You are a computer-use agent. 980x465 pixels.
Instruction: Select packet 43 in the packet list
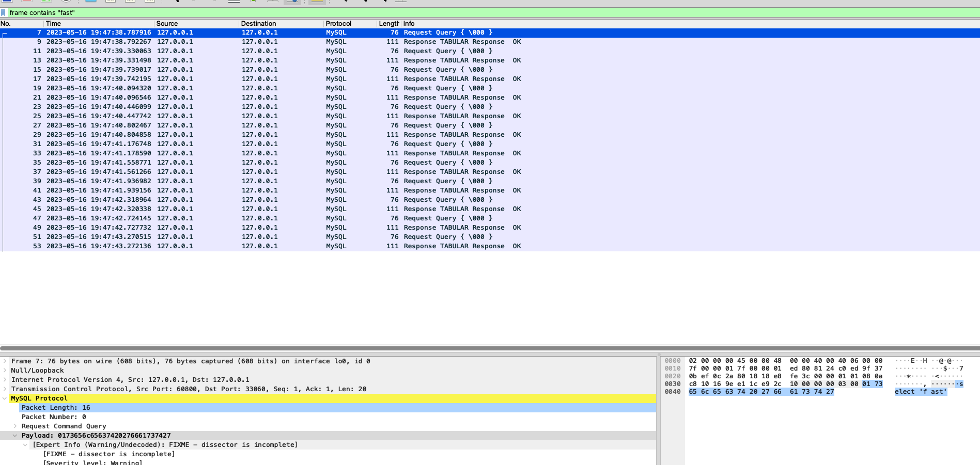tap(490, 200)
